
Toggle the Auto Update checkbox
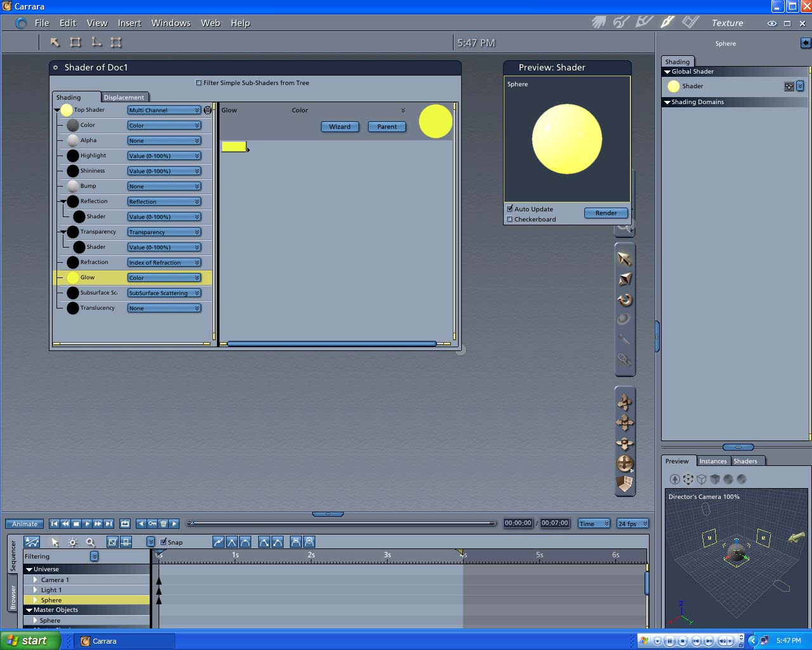pyautogui.click(x=509, y=209)
